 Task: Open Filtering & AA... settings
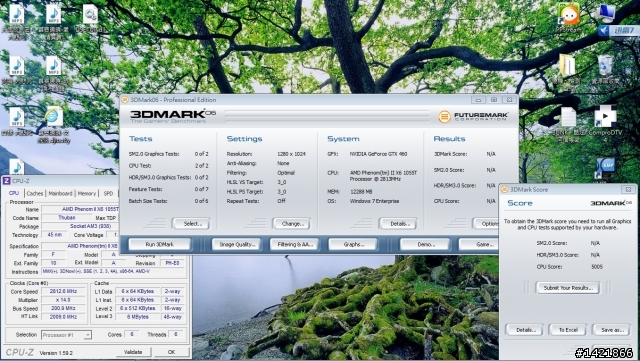pyautogui.click(x=295, y=244)
